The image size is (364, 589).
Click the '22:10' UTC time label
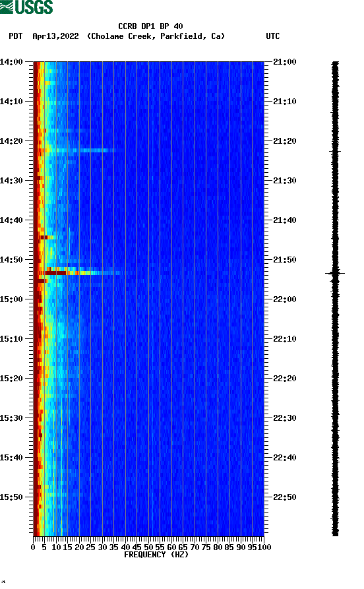tap(285, 339)
